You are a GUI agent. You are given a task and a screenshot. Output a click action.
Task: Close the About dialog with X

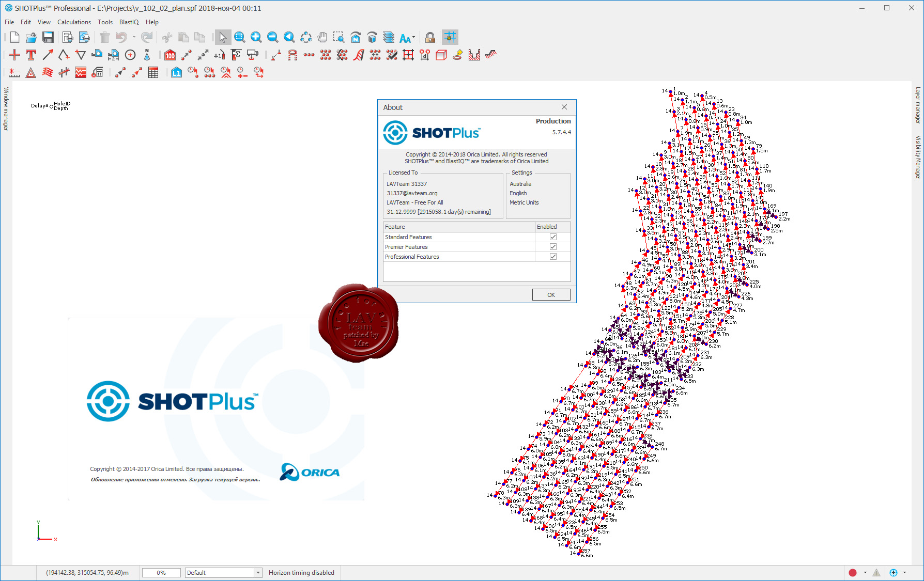[x=564, y=107]
